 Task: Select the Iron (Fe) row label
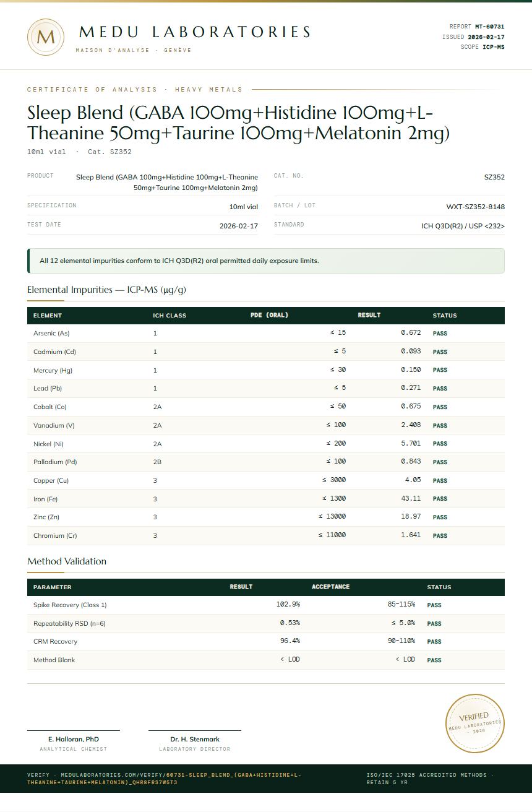pos(45,499)
